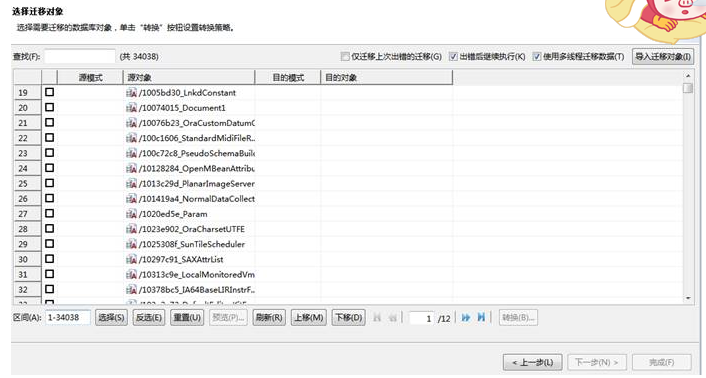Screen dimensions: 706x378
Task: Click the page number input field
Action: pos(422,318)
